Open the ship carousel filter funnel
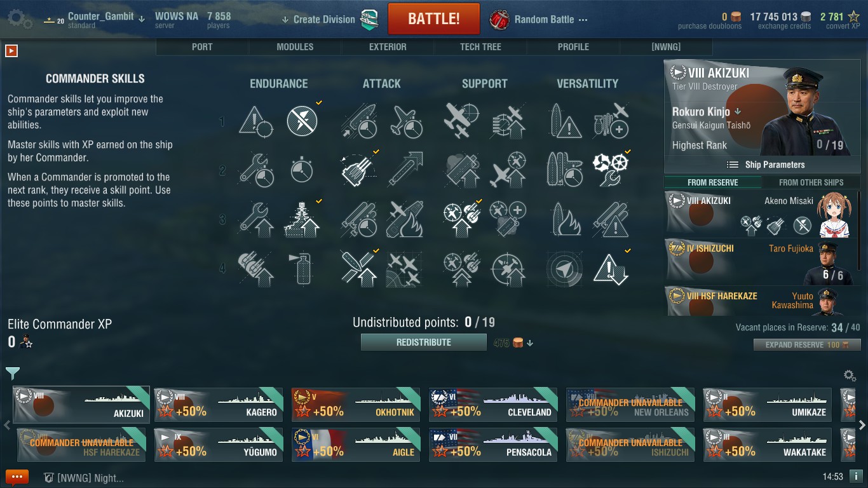 tap(13, 374)
